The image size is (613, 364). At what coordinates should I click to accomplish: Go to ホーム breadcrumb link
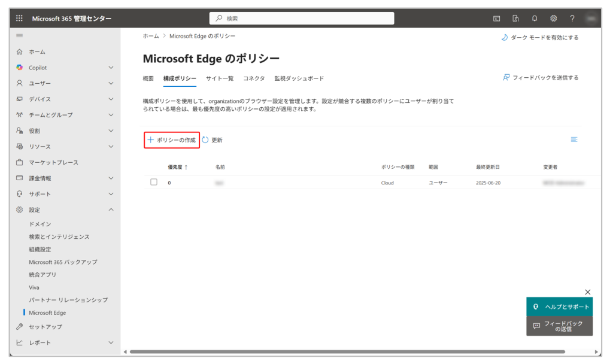[151, 36]
